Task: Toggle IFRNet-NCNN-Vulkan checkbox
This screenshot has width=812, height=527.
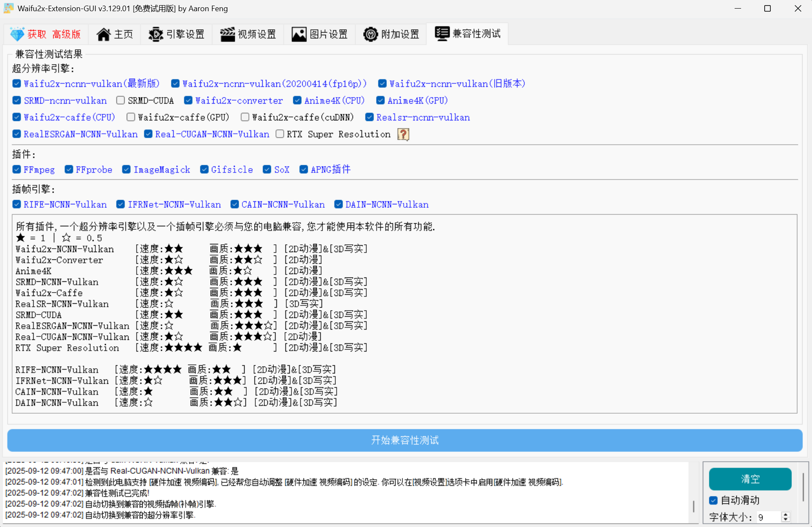Action: click(121, 204)
